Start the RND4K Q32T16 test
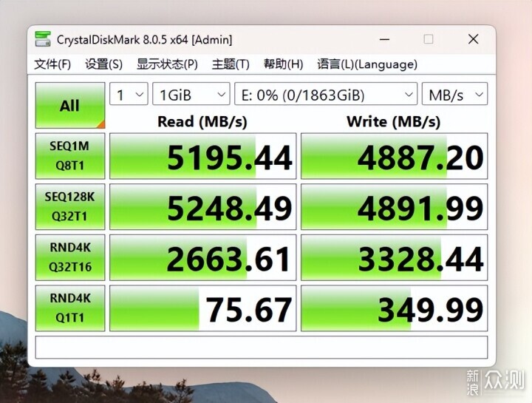 (70, 257)
